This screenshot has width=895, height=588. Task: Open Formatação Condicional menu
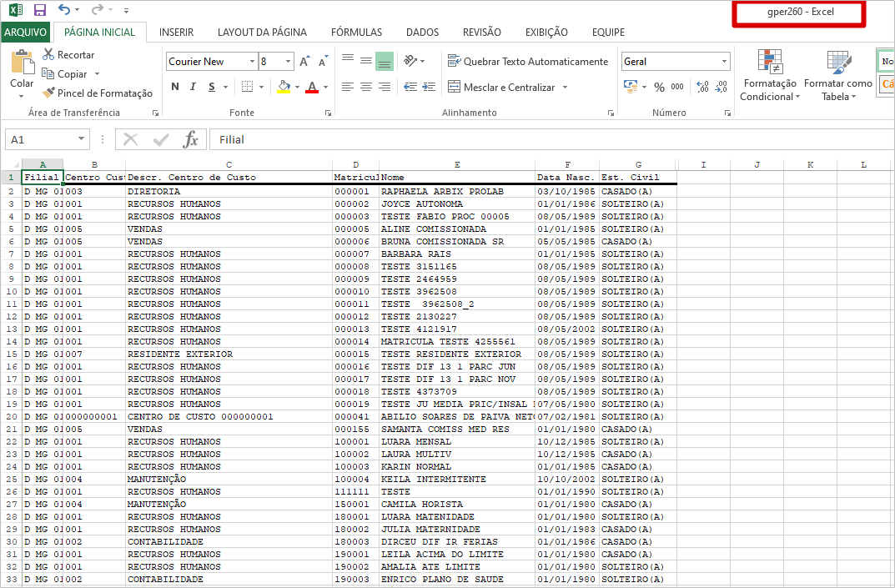point(769,75)
